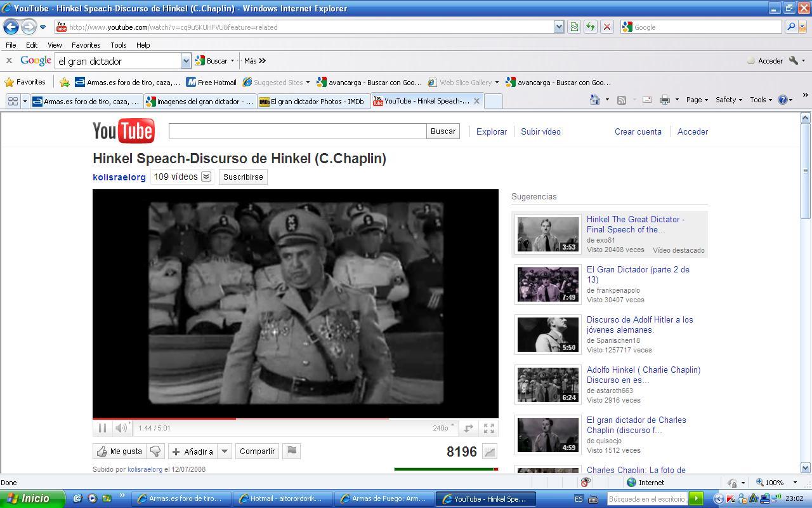Expand the 109 vídeos list
The image size is (812, 508).
206,177
